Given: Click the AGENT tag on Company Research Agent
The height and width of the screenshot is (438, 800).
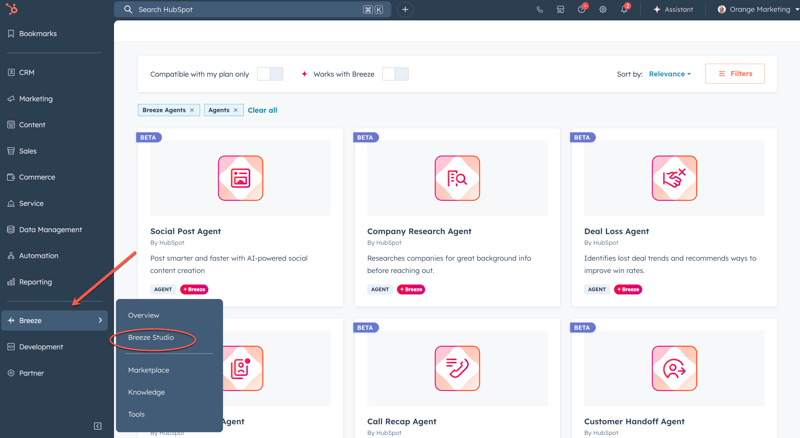Looking at the screenshot, I should click(380, 289).
